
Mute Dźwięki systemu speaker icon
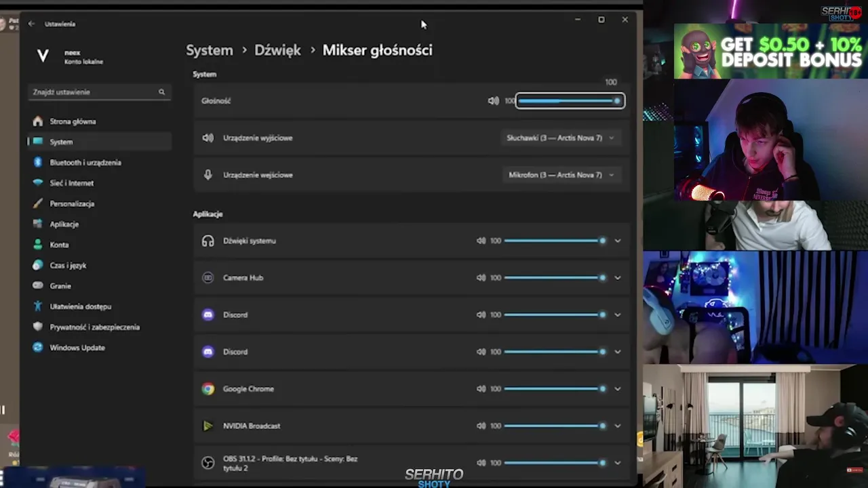pyautogui.click(x=481, y=241)
